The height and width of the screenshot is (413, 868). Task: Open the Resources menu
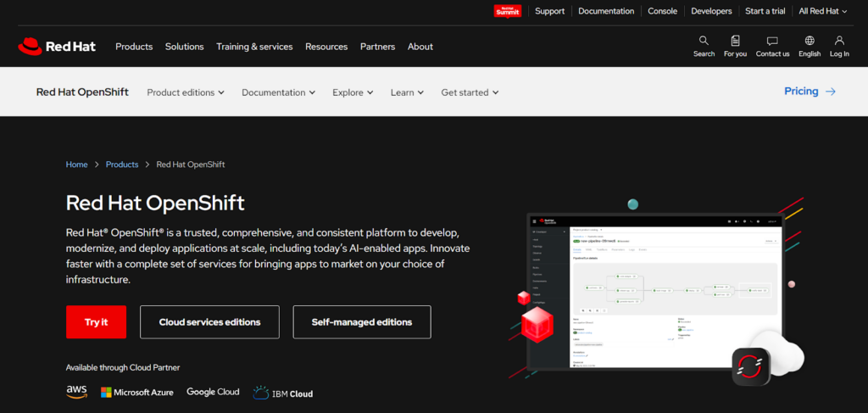326,47
